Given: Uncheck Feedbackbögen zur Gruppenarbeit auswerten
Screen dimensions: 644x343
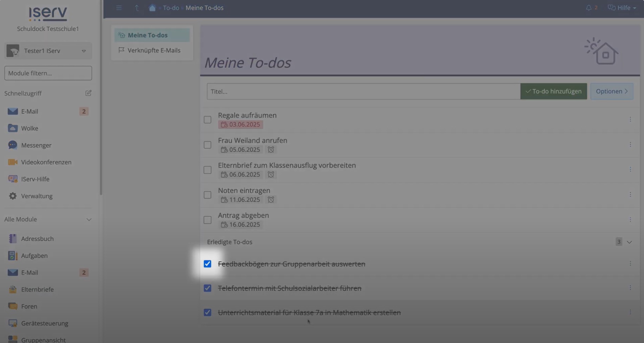Looking at the screenshot, I should pyautogui.click(x=208, y=264).
